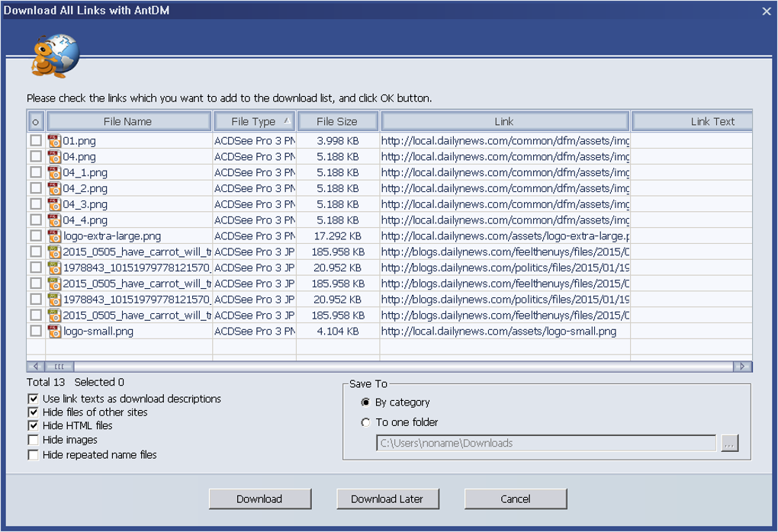Click the Total 13 count label

coord(46,383)
